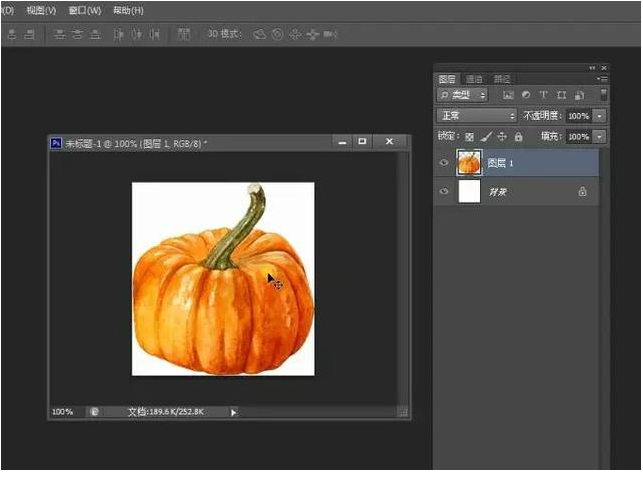The height and width of the screenshot is (479, 643).
Task: Click the zoom 100% field in status bar
Action: tap(63, 412)
